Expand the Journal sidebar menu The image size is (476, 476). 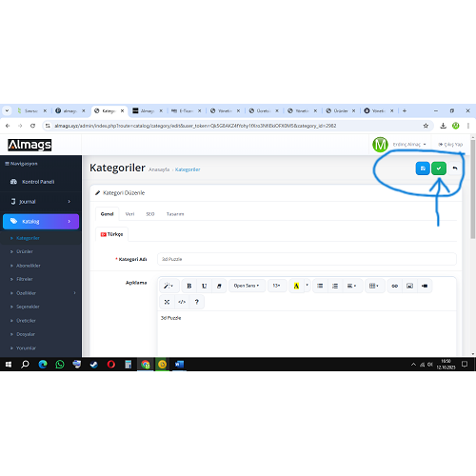(x=41, y=202)
